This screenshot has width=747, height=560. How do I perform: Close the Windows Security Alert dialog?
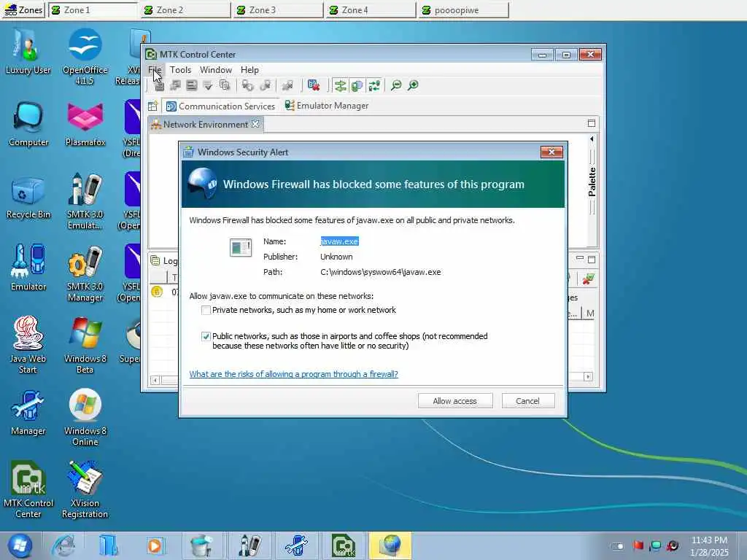pos(551,152)
